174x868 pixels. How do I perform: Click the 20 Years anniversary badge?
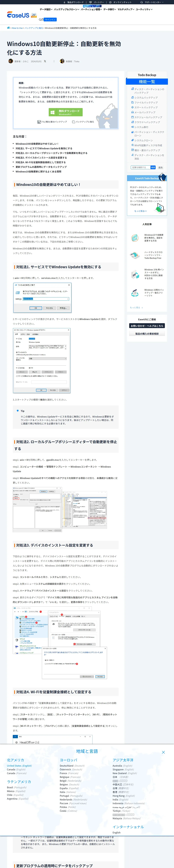click(x=33, y=15)
